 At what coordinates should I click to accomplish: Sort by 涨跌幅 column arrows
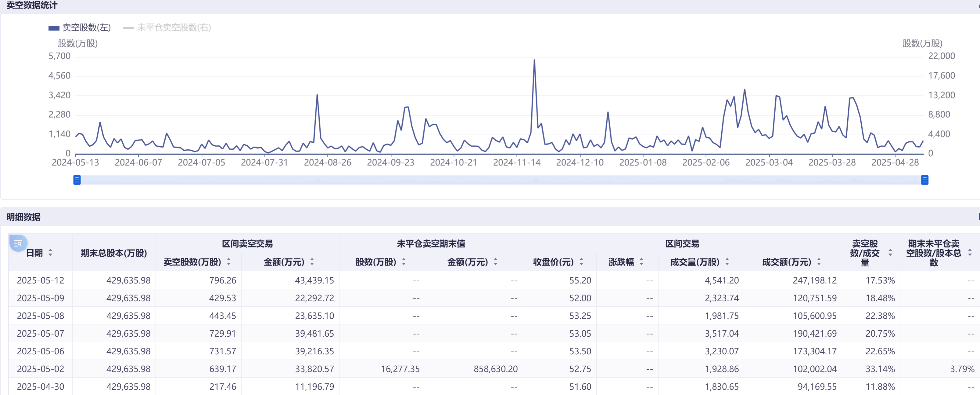point(641,262)
